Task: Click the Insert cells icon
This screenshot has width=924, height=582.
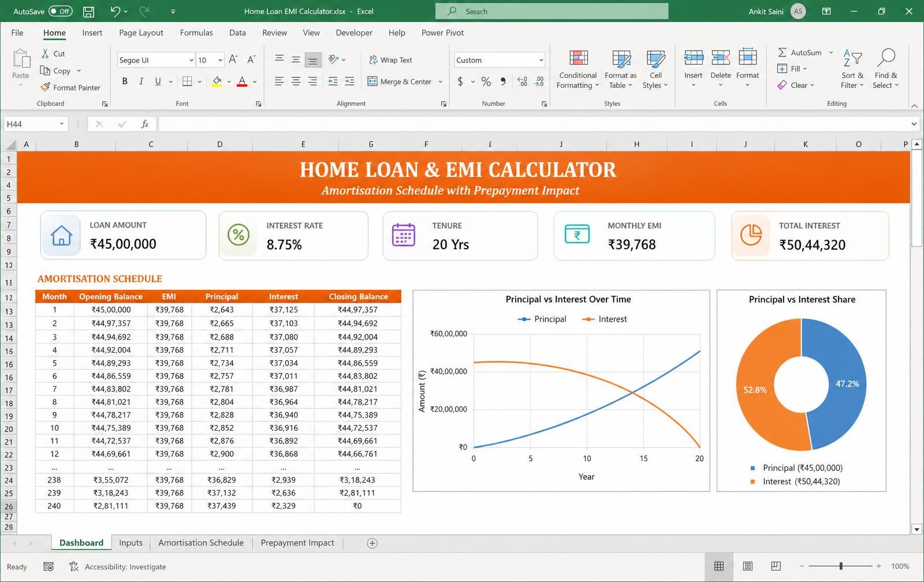Action: (694, 57)
